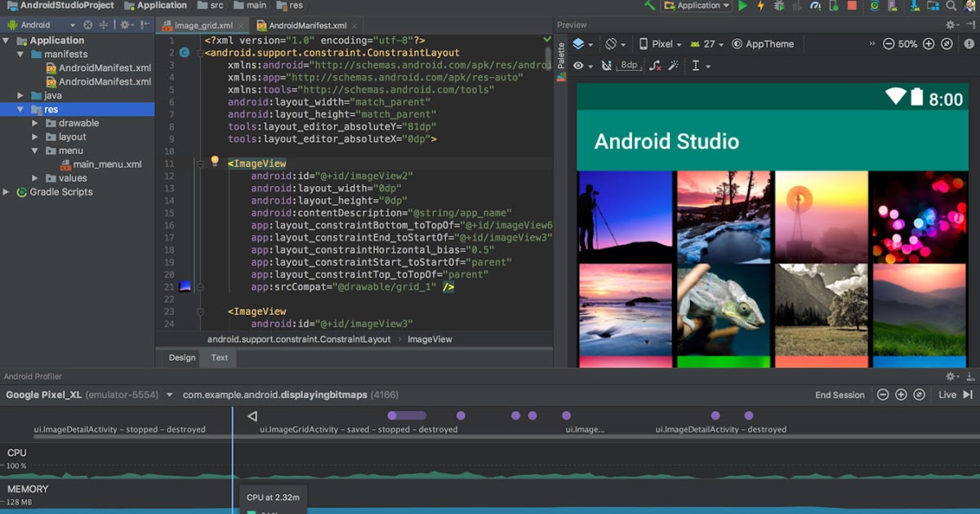Open the Profiler with the gauge icon
This screenshot has width=980, height=514.
pyautogui.click(x=814, y=7)
